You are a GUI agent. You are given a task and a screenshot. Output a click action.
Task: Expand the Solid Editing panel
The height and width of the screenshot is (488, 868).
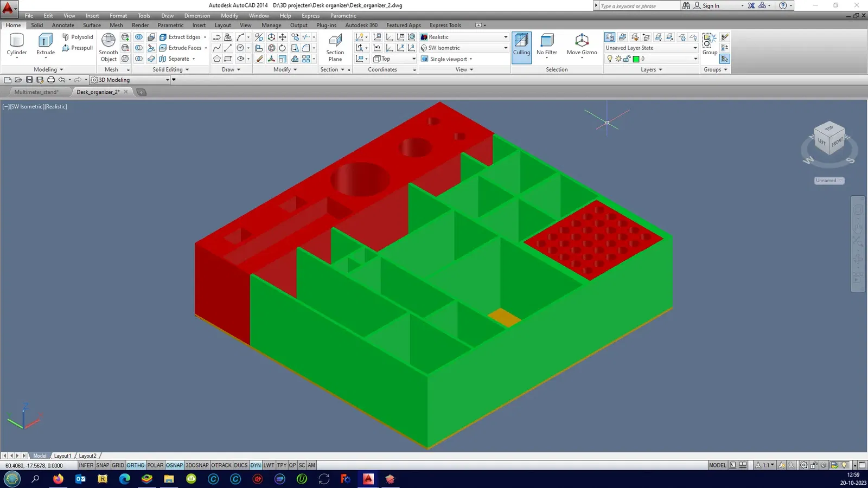(170, 69)
